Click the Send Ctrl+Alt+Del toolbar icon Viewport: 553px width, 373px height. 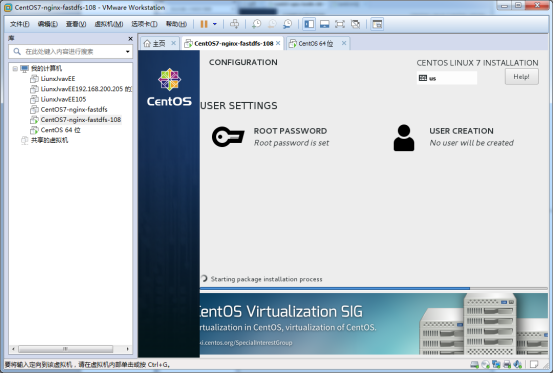click(235, 24)
